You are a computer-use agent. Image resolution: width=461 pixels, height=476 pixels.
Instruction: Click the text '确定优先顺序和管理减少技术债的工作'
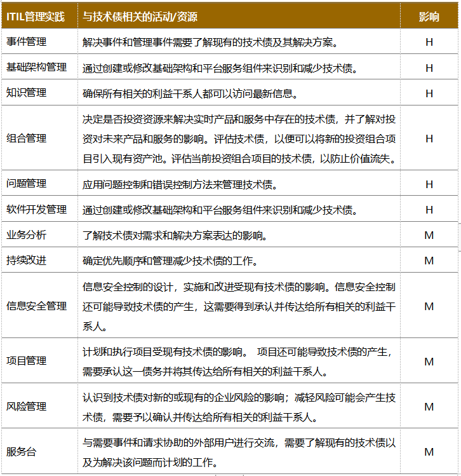pyautogui.click(x=170, y=261)
